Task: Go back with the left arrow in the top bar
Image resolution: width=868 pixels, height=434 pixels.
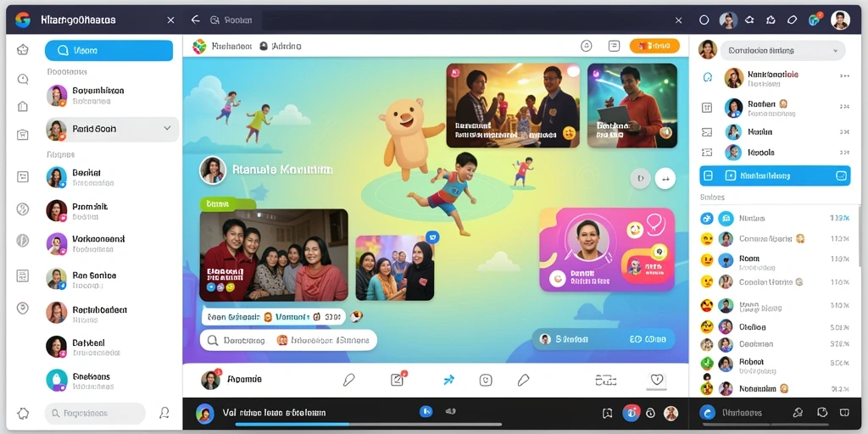Action: coord(195,20)
